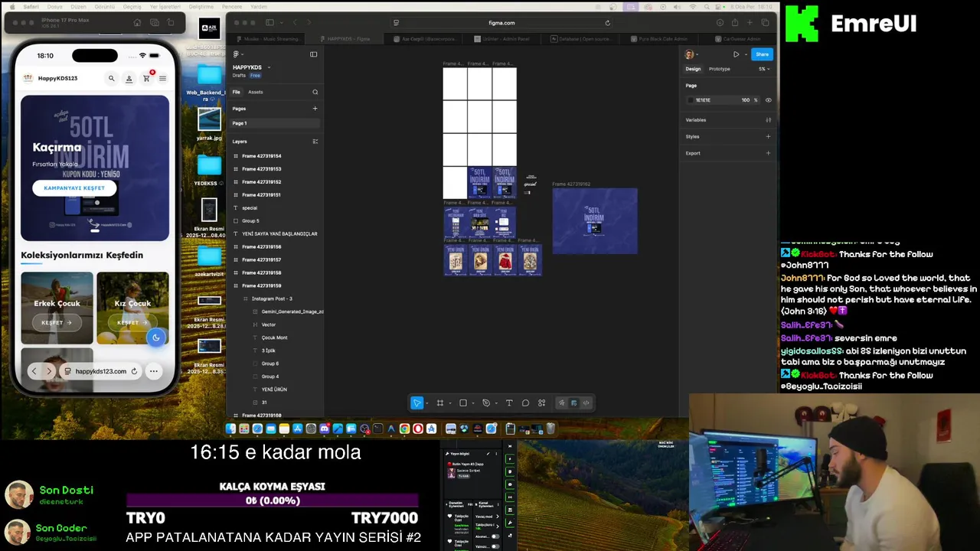Click the page opacity 100 value field
The image size is (980, 551).
[x=746, y=100]
